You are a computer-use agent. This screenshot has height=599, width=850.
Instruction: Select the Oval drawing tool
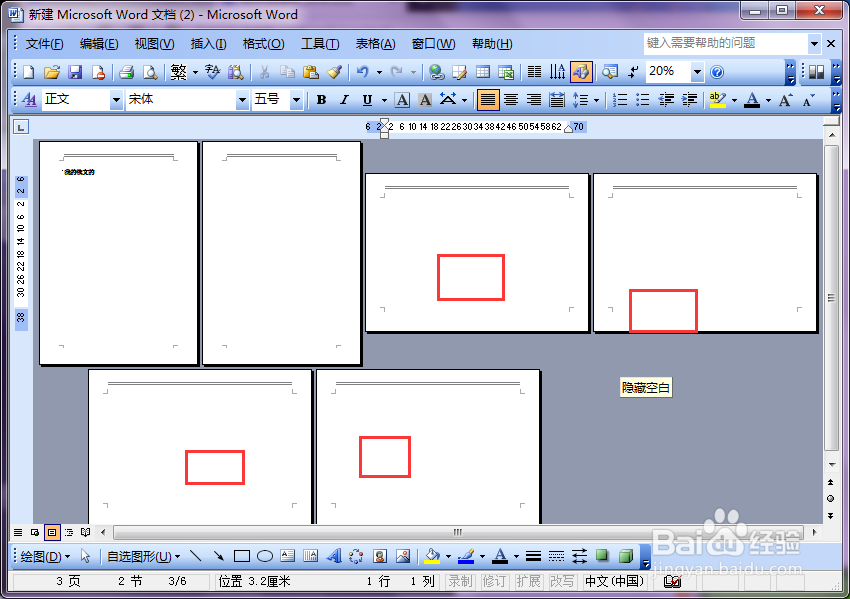(265, 556)
